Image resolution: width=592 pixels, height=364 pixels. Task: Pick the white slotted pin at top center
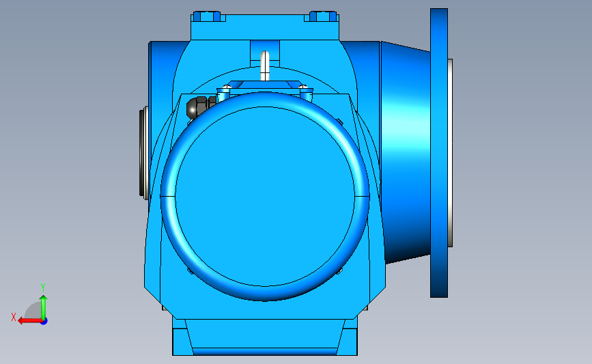click(x=265, y=66)
